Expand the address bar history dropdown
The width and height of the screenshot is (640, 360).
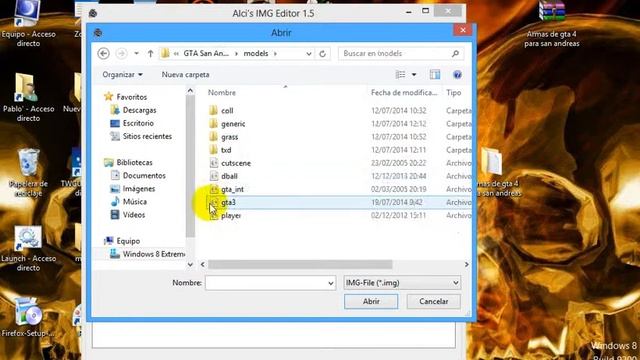[x=309, y=53]
